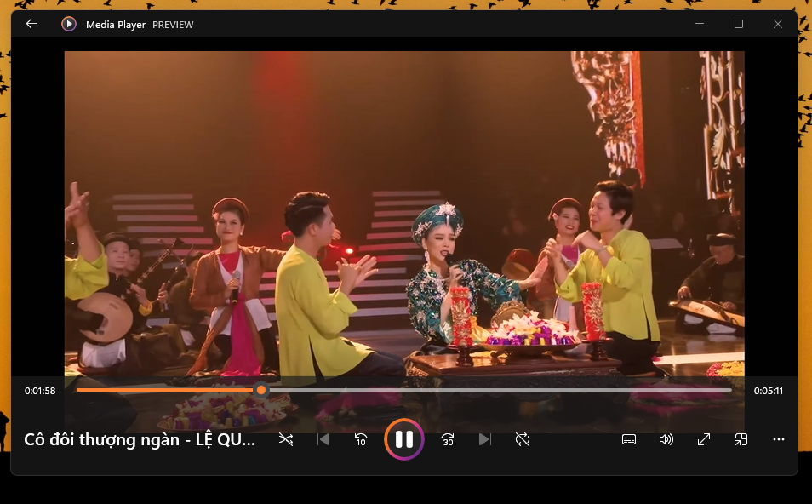Click the video title Cô đôi thượng ngàn
The width and height of the screenshot is (812, 504).
tap(140, 440)
